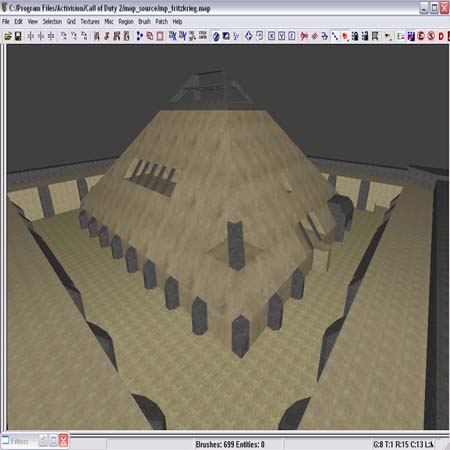Toggle the X axis lock button
Viewport: 450px width, 450px height.
click(x=272, y=36)
